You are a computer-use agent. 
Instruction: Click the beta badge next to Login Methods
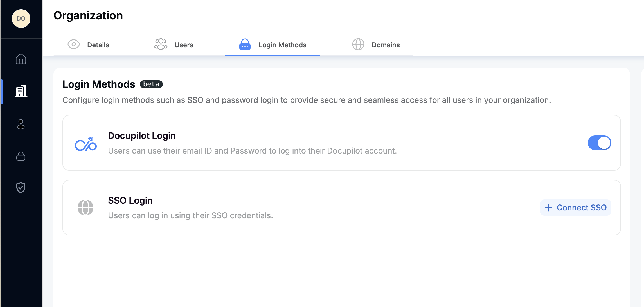coord(151,84)
